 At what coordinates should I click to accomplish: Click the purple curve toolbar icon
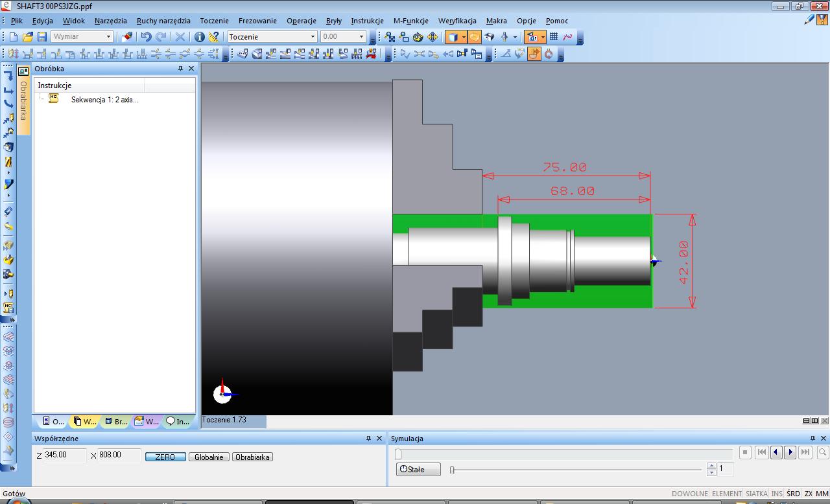pyautogui.click(x=568, y=37)
